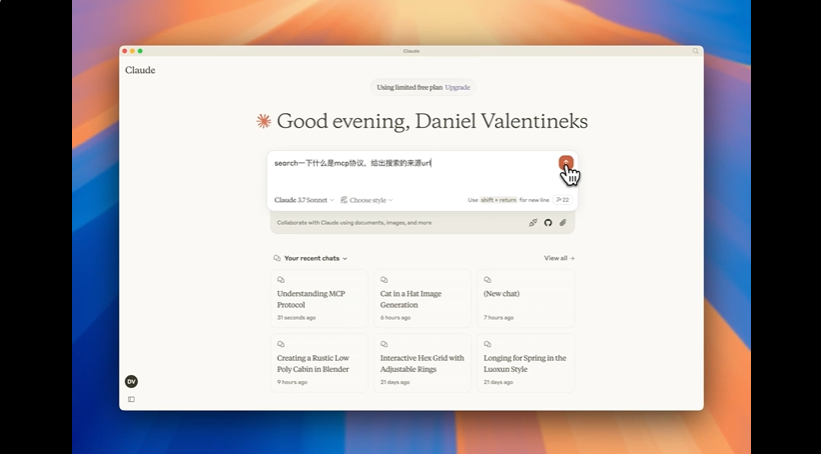Open Longing for Spring in the Luoxun Style chat
The image size is (821, 454).
[x=525, y=363]
